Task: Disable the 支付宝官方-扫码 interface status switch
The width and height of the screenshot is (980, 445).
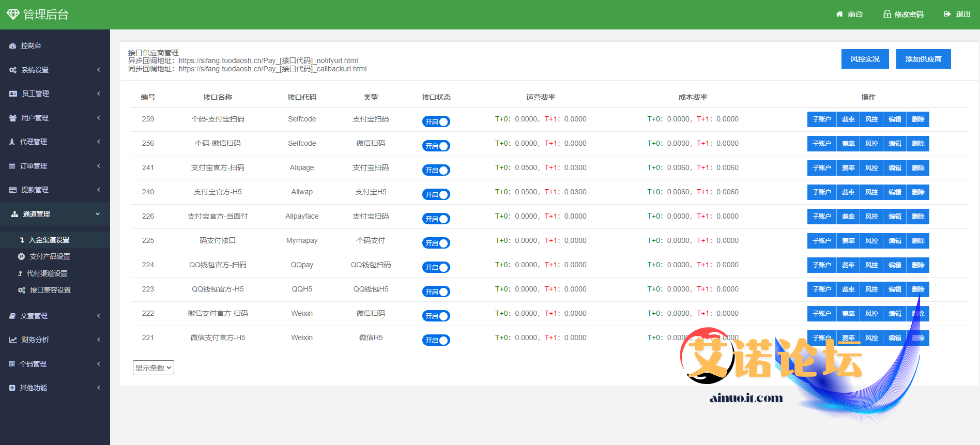Action: click(x=436, y=171)
